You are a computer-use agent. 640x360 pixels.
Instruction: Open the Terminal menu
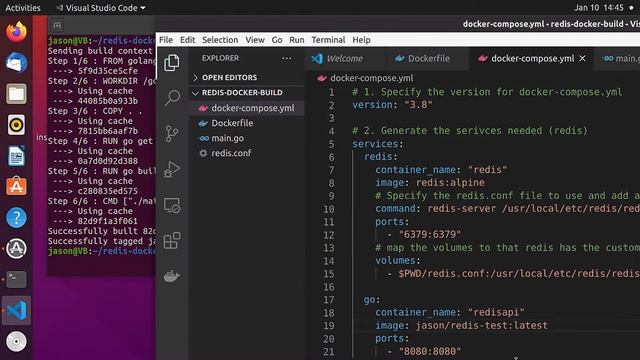328,40
